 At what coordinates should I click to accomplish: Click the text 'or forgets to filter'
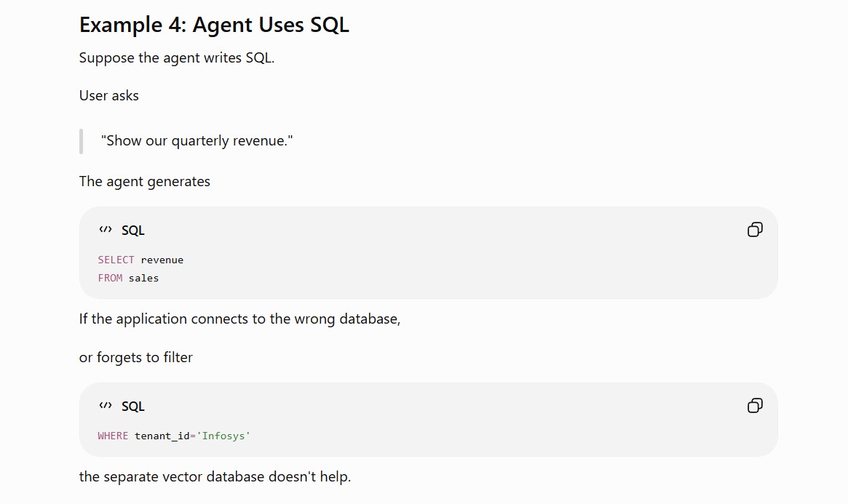(135, 358)
